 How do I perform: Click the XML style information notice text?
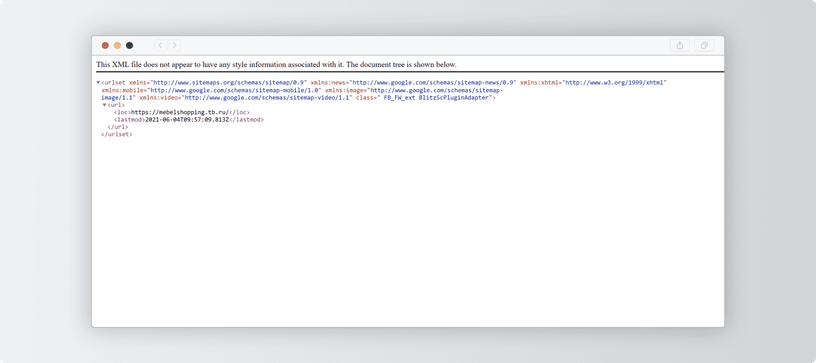276,64
